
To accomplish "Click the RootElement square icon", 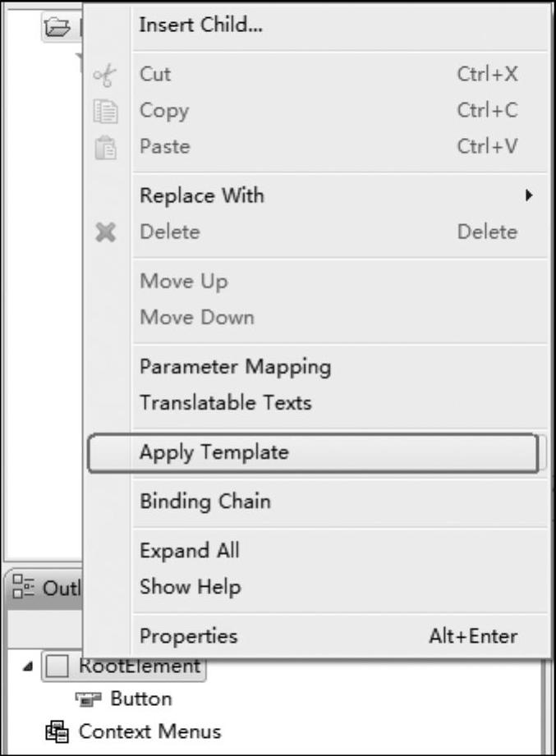I will pyautogui.click(x=57, y=667).
